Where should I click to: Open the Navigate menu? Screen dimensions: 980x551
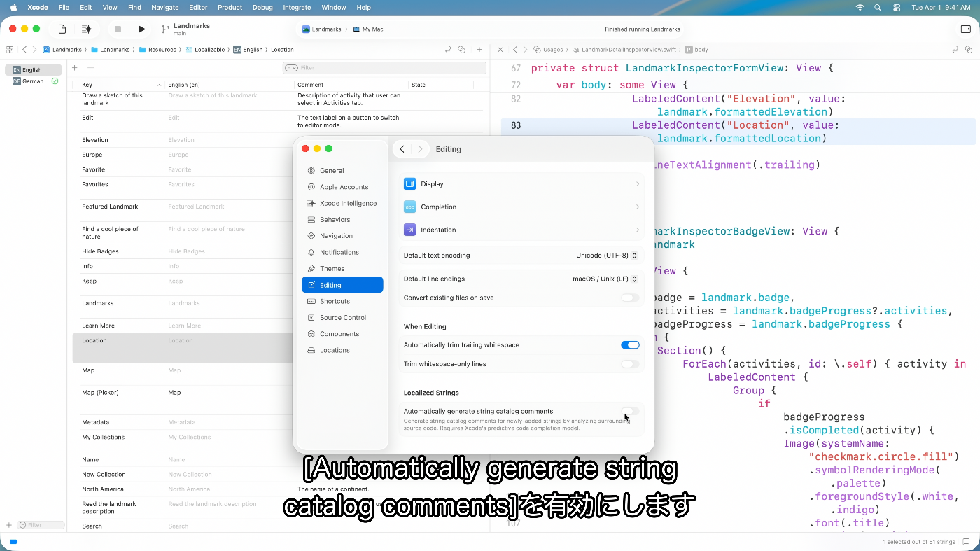[x=165, y=7]
